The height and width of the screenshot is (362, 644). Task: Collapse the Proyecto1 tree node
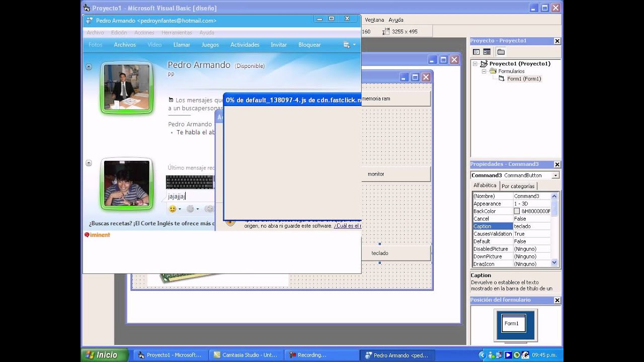pos(476,63)
